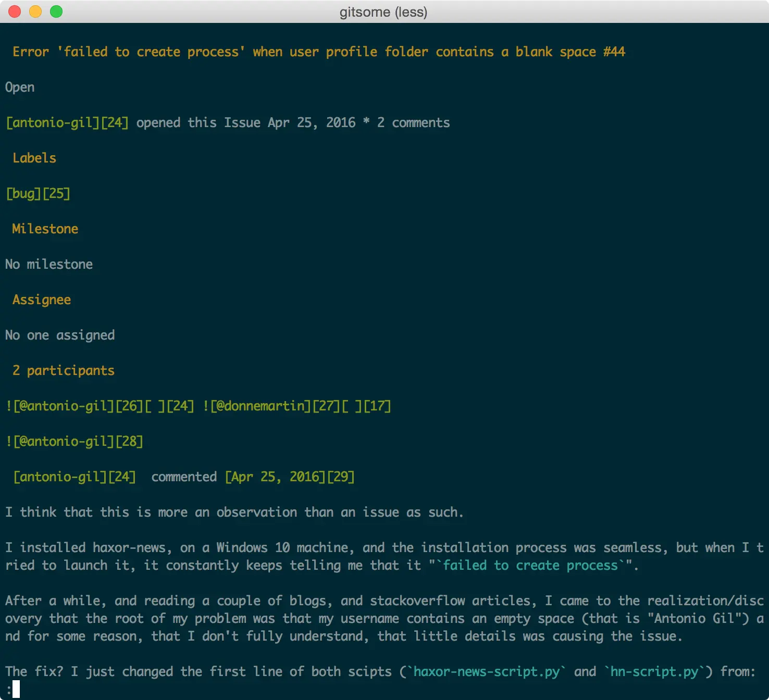Open the ![@donnemartin][27] participant link

click(271, 406)
